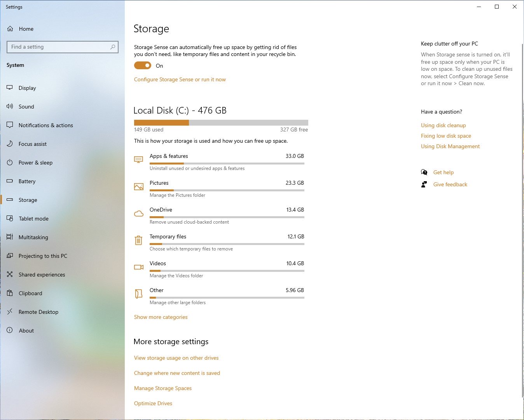Click the search magnifier in Find a setting
This screenshot has height=420, width=524.
click(113, 47)
